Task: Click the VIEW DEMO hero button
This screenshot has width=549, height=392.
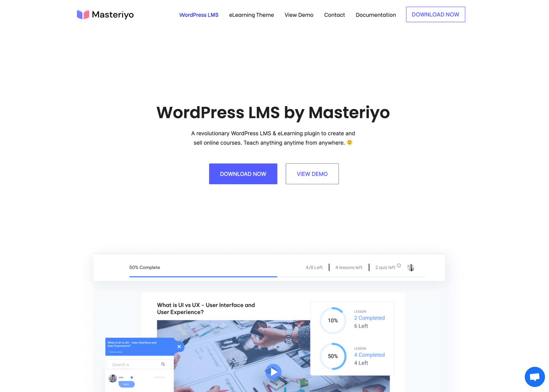Action: (312, 174)
